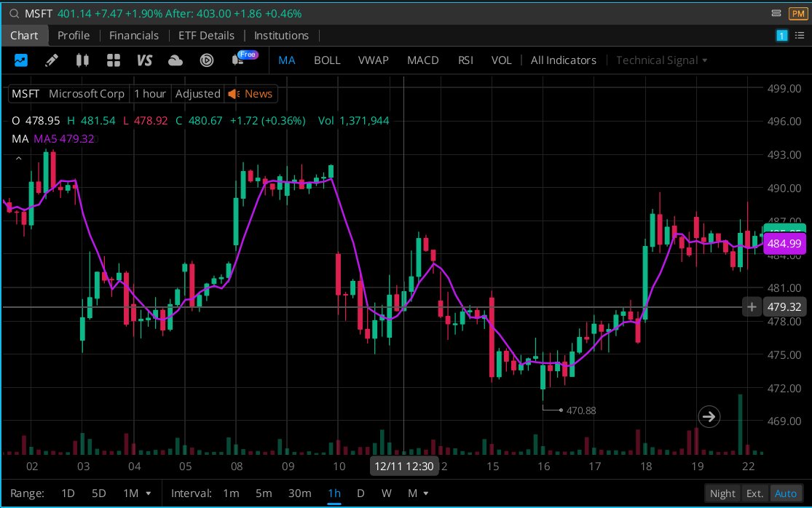The width and height of the screenshot is (812, 508).
Task: Open the four-square layout grid icon
Action: [x=114, y=60]
